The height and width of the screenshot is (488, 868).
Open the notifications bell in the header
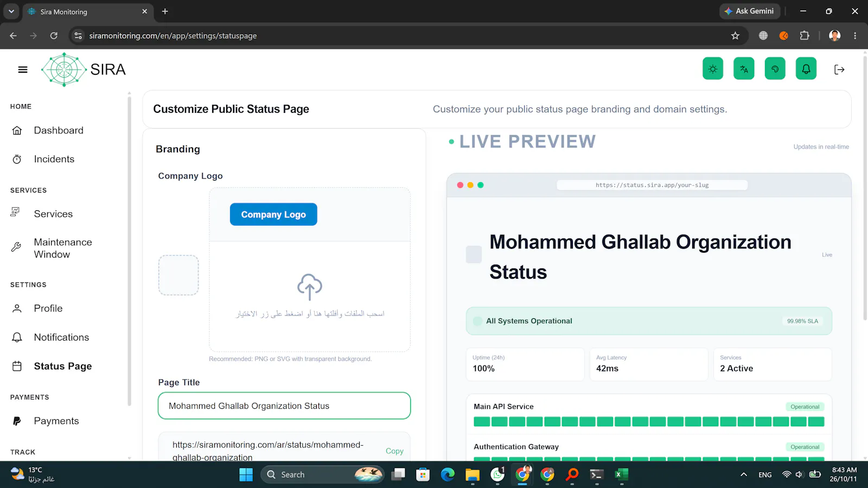[x=806, y=69]
